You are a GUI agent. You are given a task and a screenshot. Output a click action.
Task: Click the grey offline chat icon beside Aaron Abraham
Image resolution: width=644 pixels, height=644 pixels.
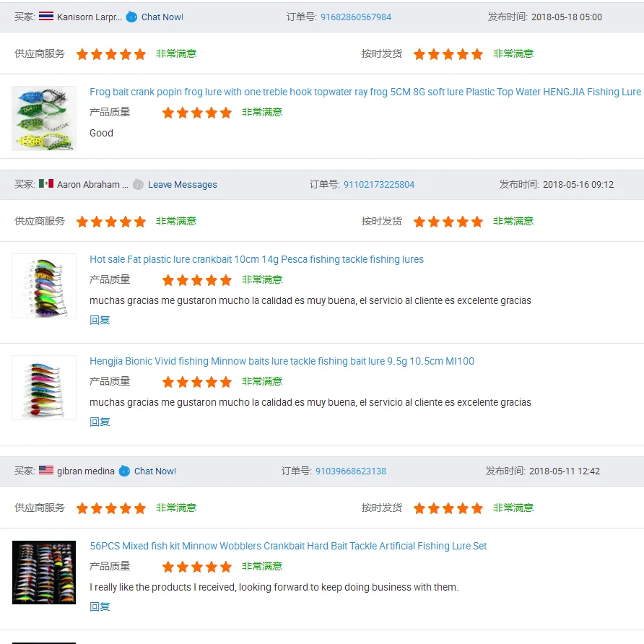pos(138,184)
